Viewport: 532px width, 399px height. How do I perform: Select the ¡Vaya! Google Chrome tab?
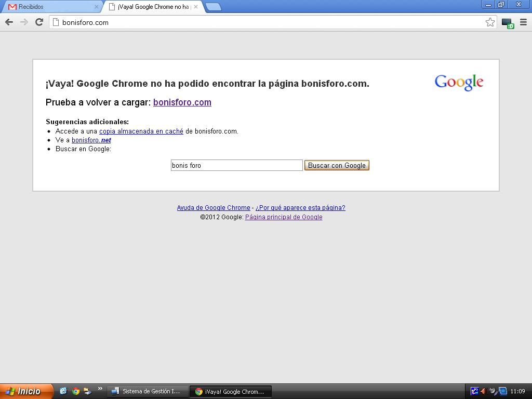click(x=153, y=7)
